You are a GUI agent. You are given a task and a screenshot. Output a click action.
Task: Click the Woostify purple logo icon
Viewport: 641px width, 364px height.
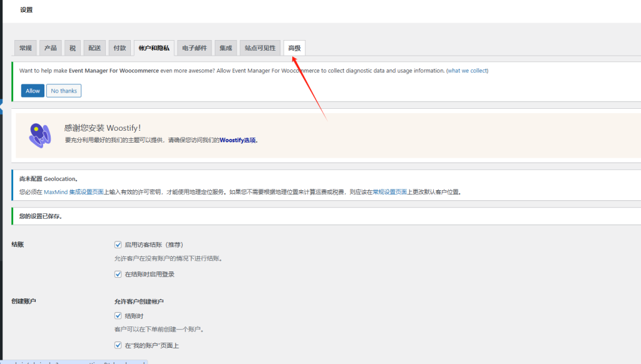(40, 134)
